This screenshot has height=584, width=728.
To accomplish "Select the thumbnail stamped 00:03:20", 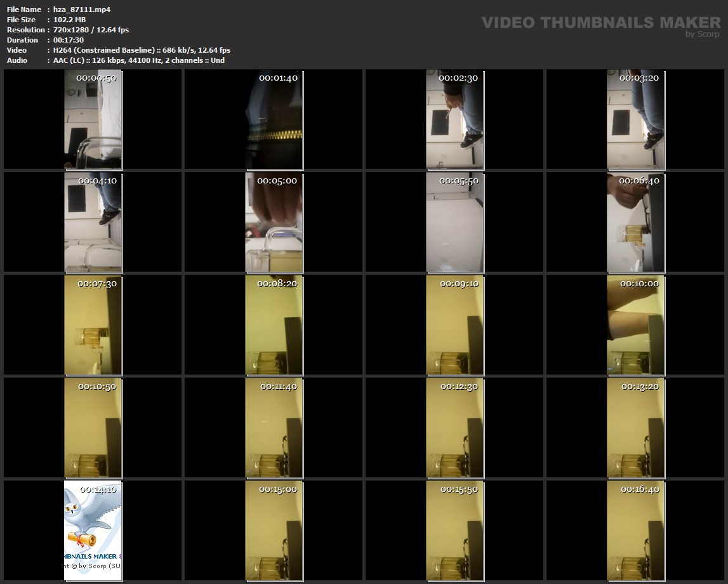I will [x=636, y=119].
